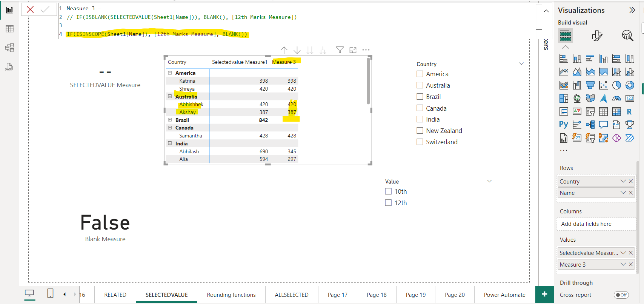Cancel the formula edit with the X icon
This screenshot has height=304, width=644.
pos(30,9)
